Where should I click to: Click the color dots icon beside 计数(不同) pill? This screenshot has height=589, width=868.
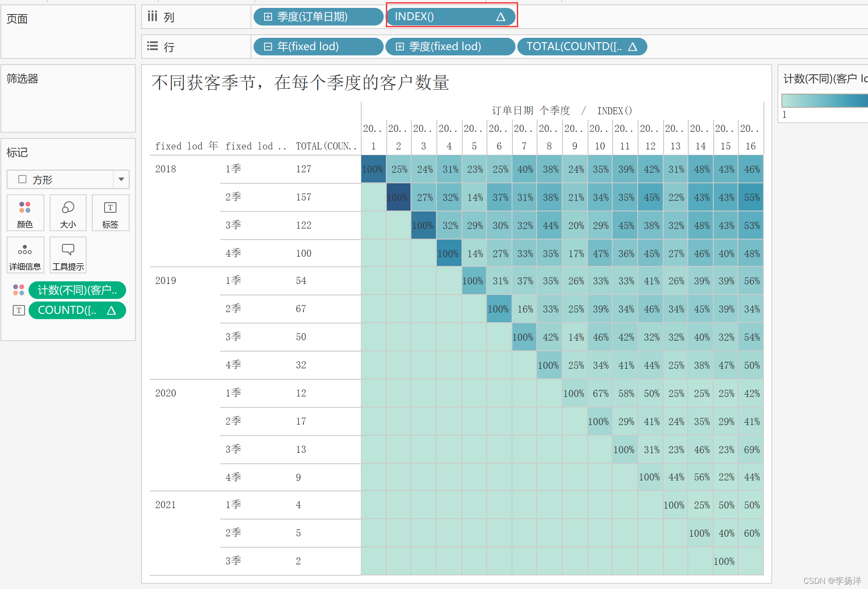click(x=18, y=290)
